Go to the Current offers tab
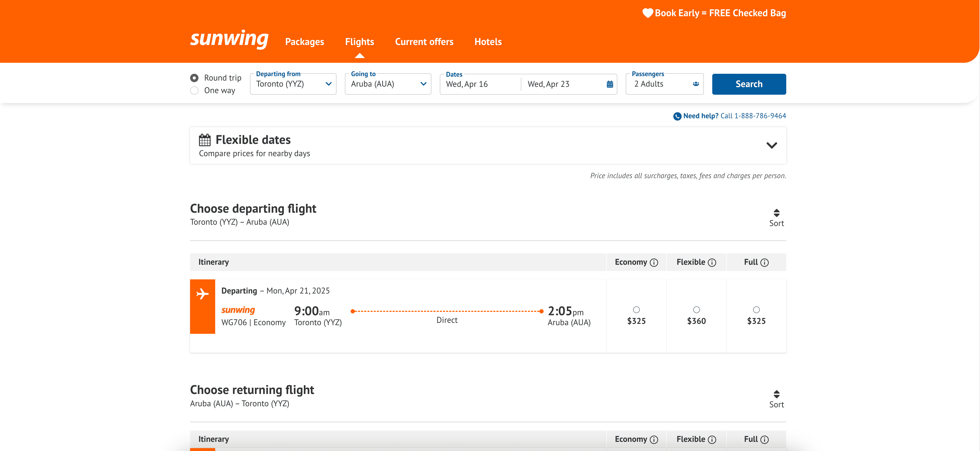The image size is (980, 451). point(424,42)
